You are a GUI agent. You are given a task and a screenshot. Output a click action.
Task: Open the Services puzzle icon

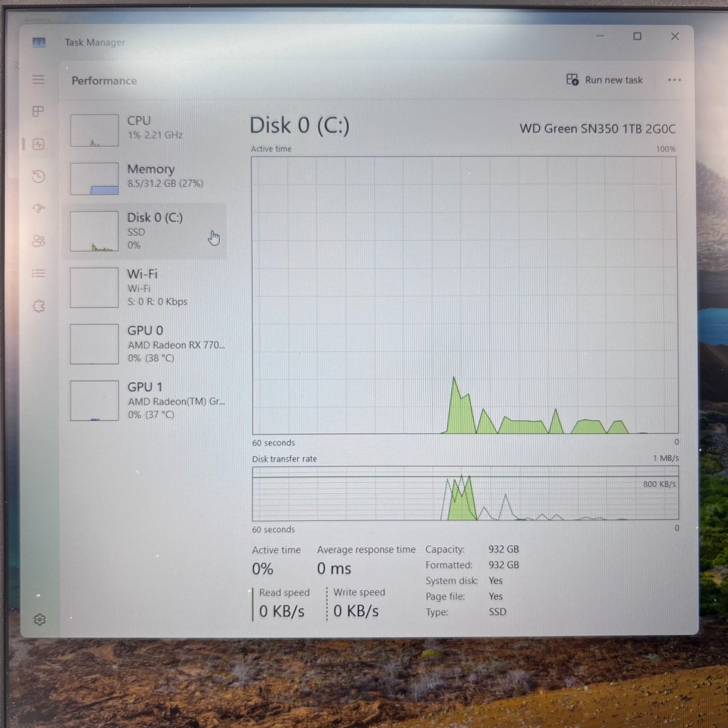(39, 306)
